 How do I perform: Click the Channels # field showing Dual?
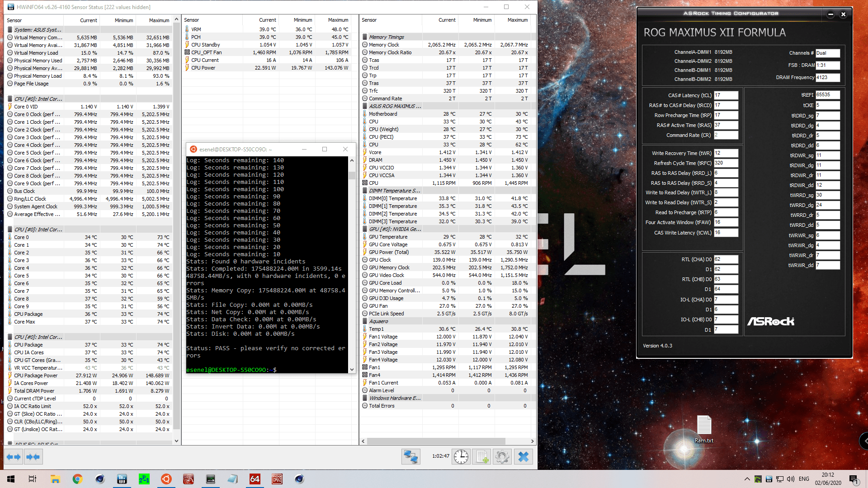tap(827, 53)
